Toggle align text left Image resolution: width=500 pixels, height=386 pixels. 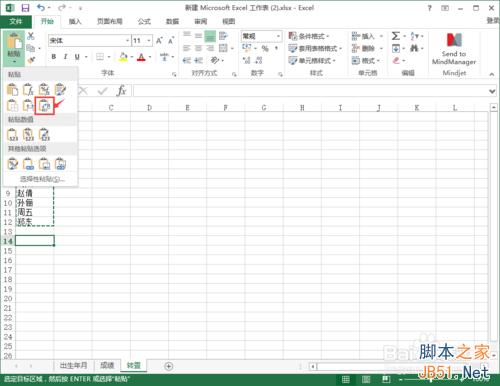[x=187, y=48]
